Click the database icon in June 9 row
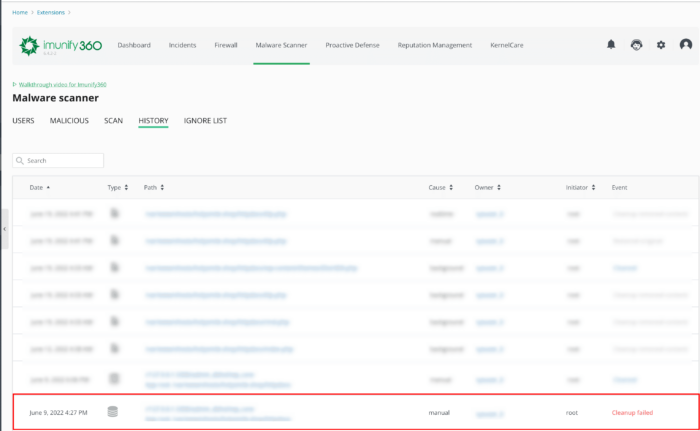The image size is (700, 431). [x=113, y=411]
